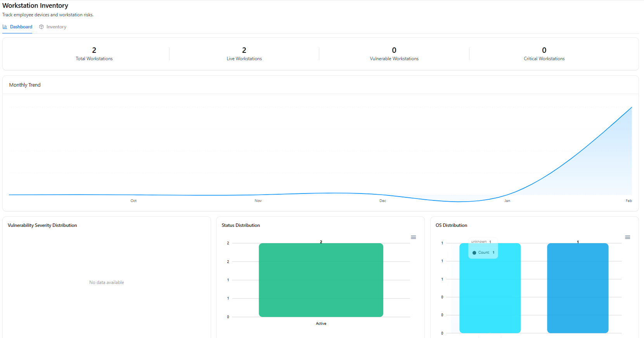
Task: Switch to the Inventory tab label
Action: [56, 27]
